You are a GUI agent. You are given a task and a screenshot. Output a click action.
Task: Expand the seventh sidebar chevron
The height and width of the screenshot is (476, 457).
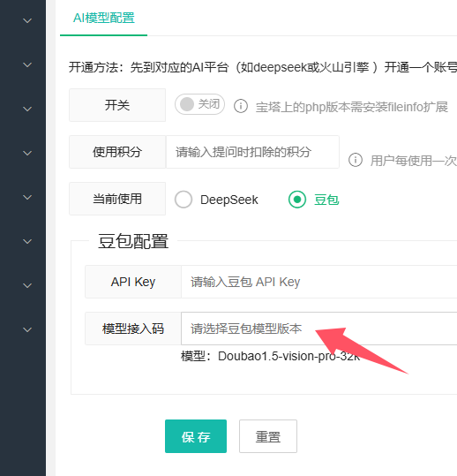click(x=27, y=285)
